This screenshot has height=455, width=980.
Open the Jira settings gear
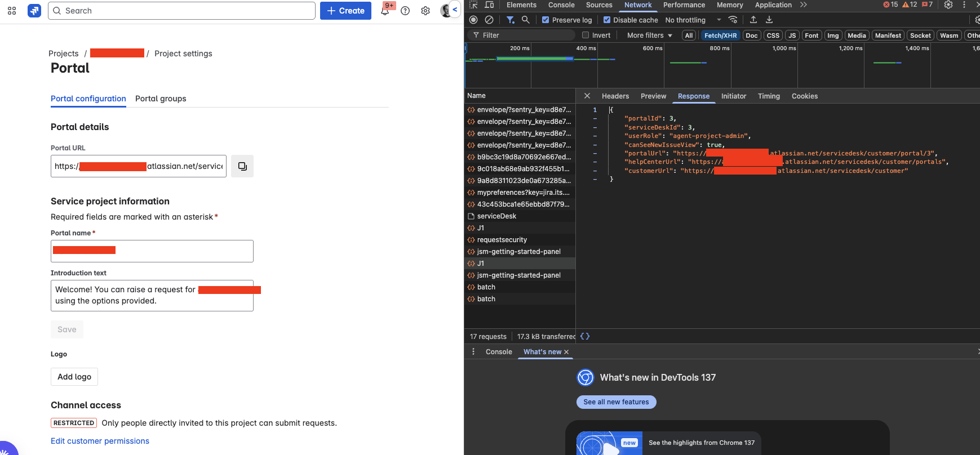click(x=425, y=11)
